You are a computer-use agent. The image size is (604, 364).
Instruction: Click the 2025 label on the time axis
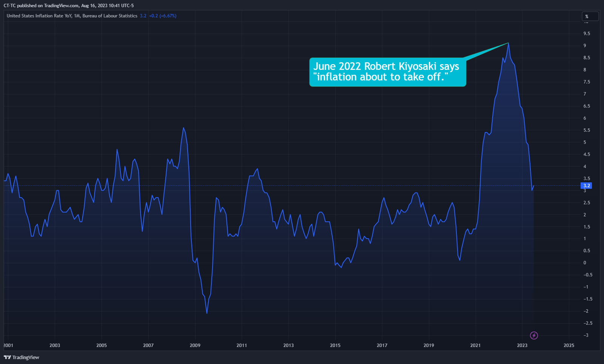pos(569,345)
